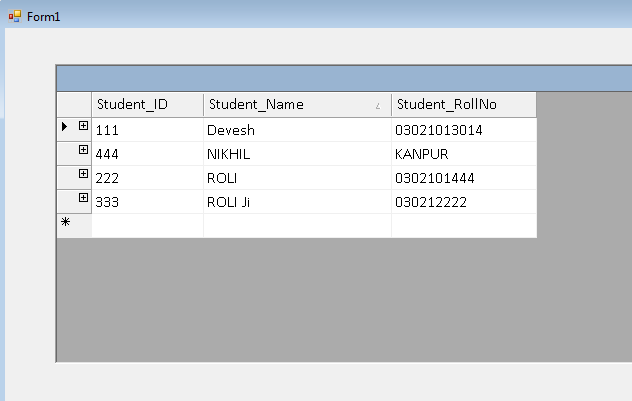
Task: Click the empty Student_Name cell in new row
Action: click(297, 226)
